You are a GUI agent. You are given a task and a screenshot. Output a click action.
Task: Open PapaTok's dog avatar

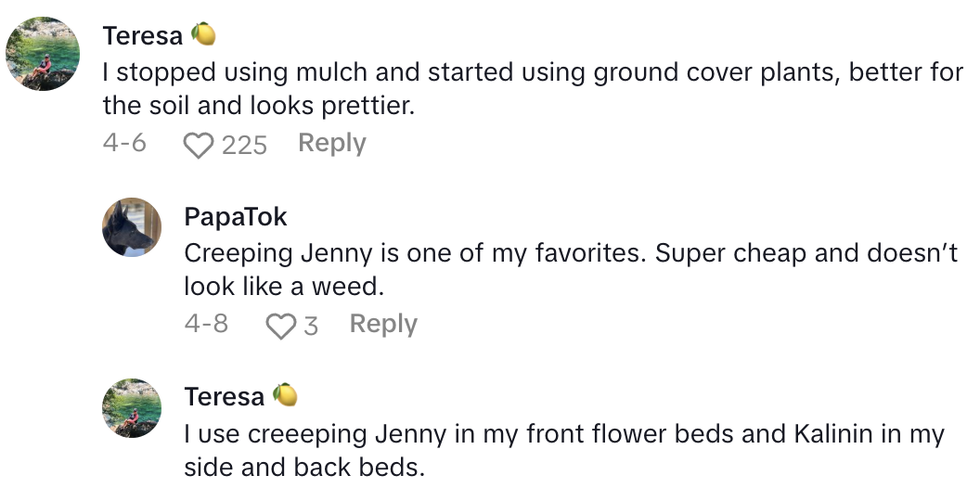click(132, 227)
